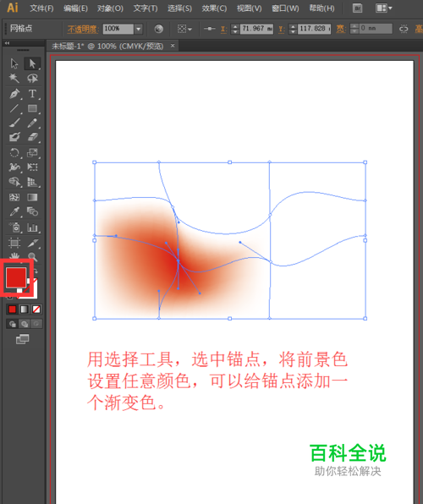Select the Direct Selection tool
The width and height of the screenshot is (423, 504).
32,63
